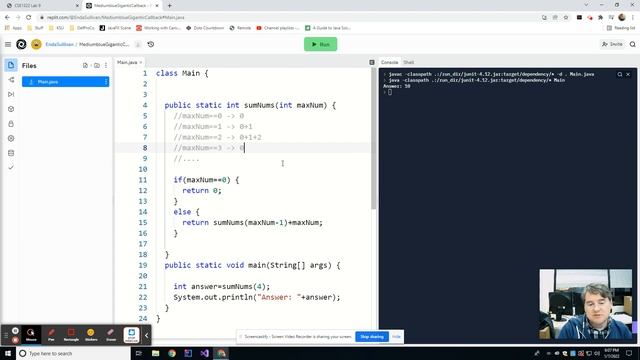Open the Unit tests checkmark sidebar icon

coord(11,167)
